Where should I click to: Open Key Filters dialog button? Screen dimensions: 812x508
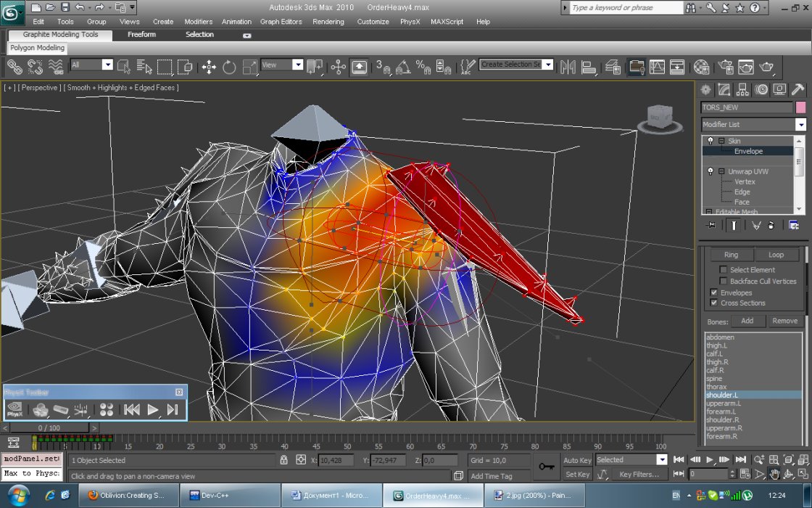pos(639,474)
